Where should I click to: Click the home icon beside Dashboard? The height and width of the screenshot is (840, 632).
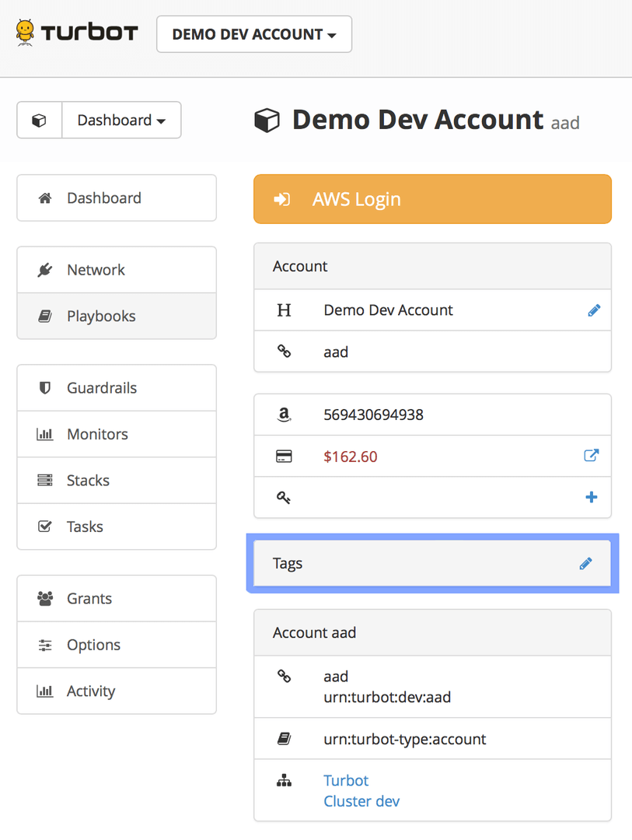(x=45, y=198)
